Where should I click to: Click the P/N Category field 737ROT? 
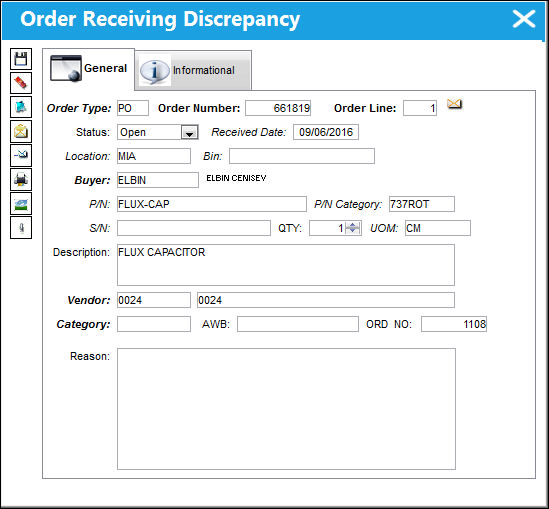(422, 204)
